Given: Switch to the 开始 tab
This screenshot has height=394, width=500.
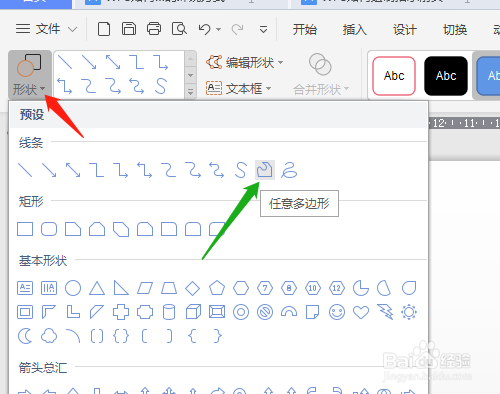Looking at the screenshot, I should click(305, 30).
